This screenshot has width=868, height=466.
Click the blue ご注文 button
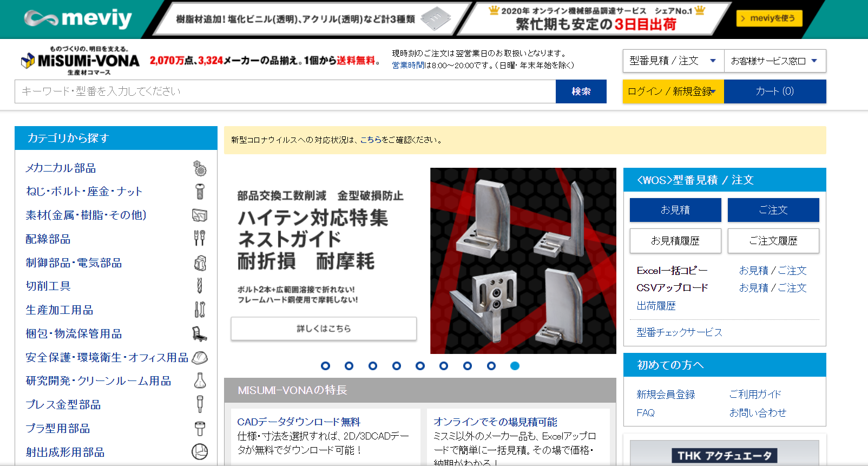click(x=773, y=210)
